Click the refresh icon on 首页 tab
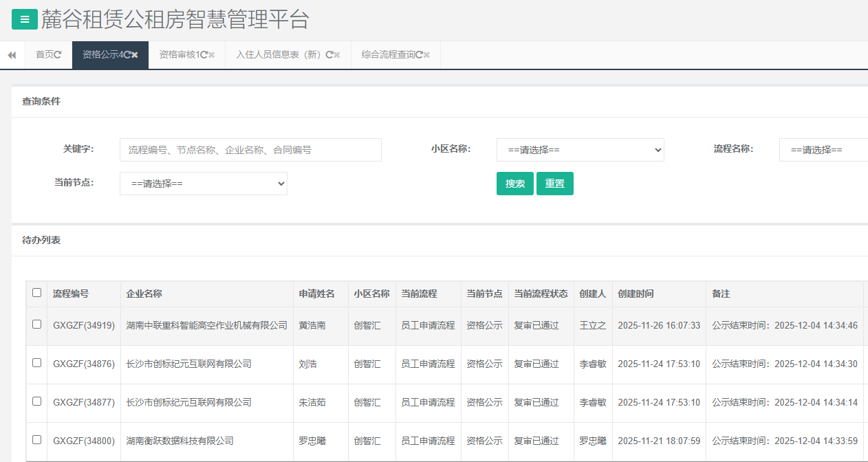The image size is (868, 462). (x=58, y=55)
